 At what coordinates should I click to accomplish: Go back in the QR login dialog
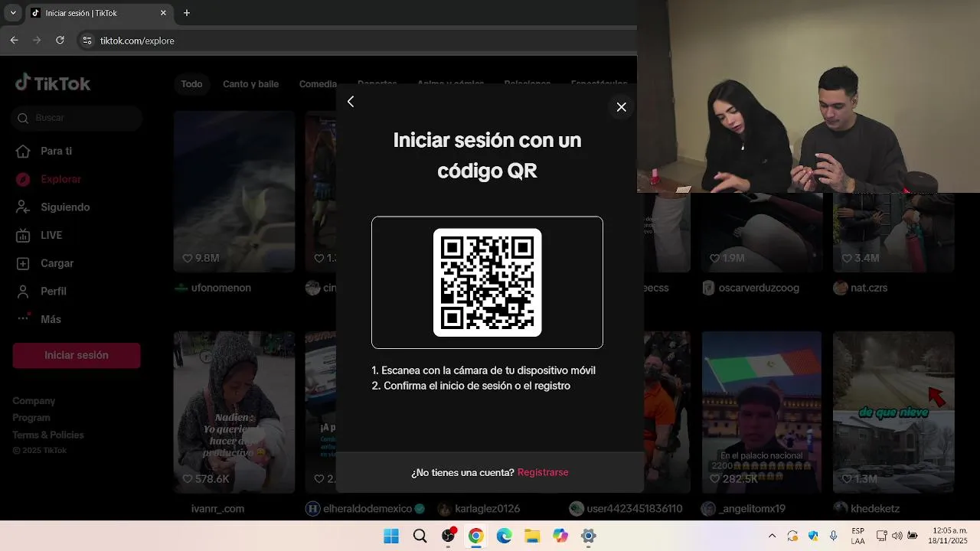pos(351,102)
